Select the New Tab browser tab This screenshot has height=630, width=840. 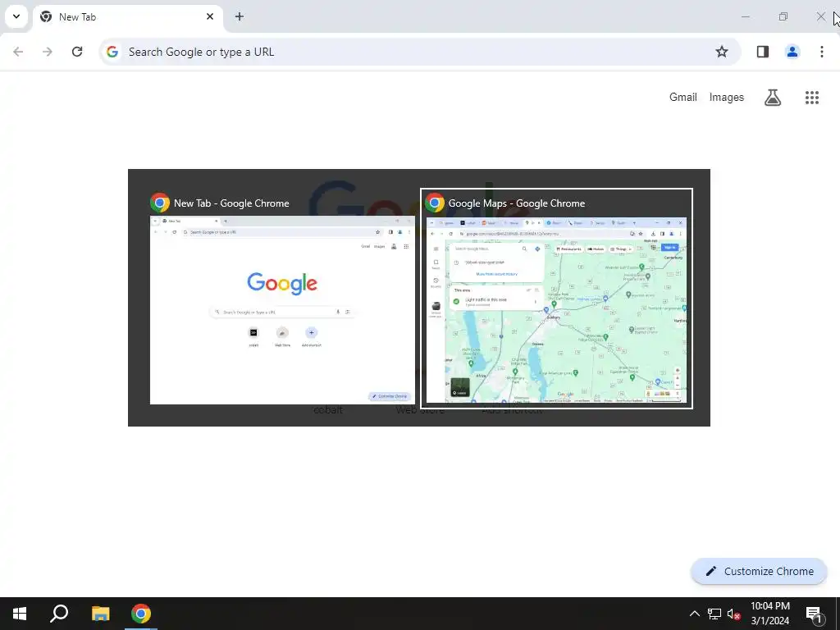(x=127, y=17)
